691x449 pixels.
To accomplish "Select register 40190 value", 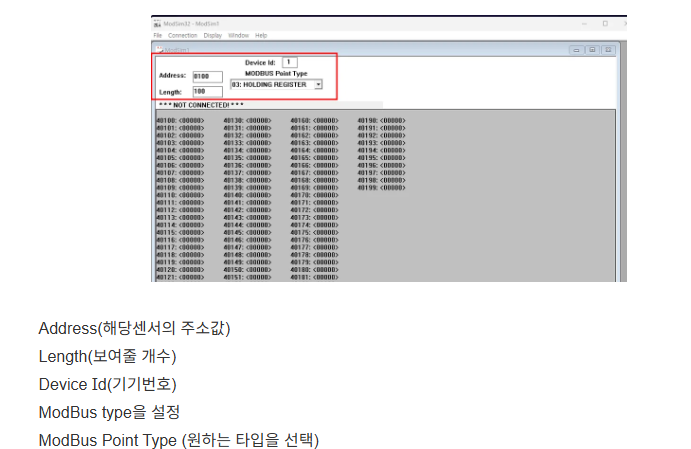I will [x=393, y=120].
